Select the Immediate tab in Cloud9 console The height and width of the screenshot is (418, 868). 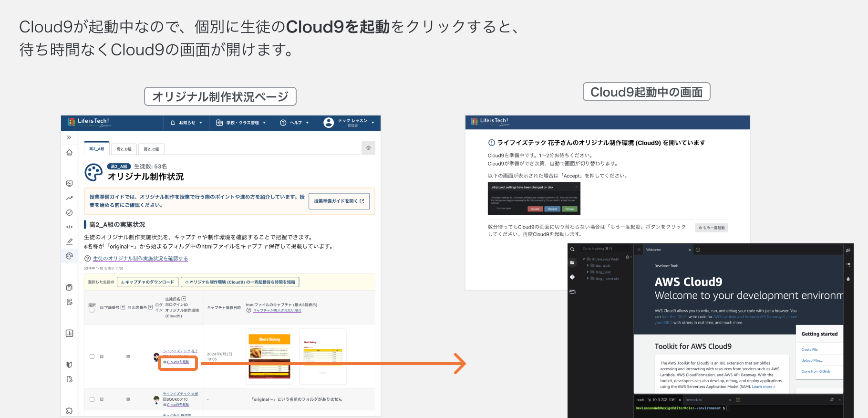point(708,400)
